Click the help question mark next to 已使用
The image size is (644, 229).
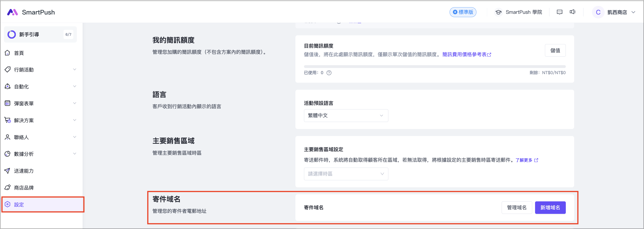pos(329,73)
